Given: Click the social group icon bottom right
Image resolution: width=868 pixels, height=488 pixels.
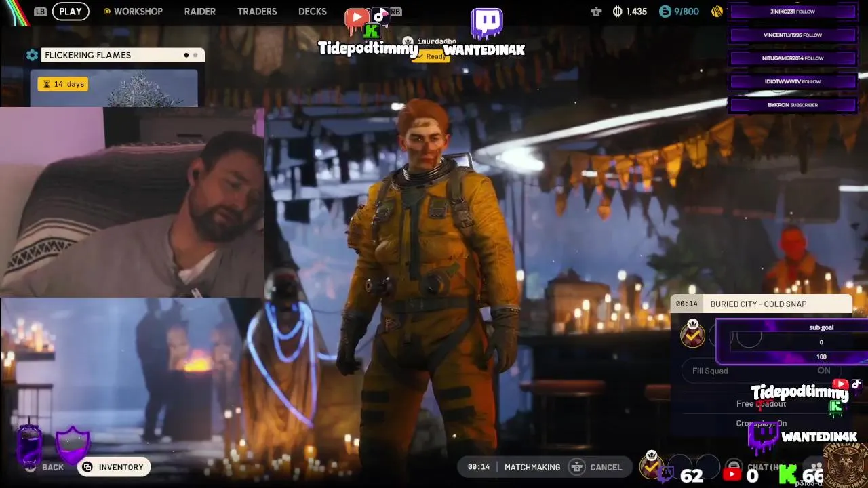Looking at the screenshot, I should coord(816,468).
